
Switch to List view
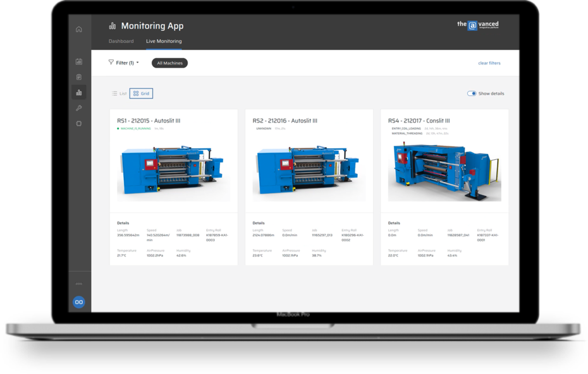[119, 93]
